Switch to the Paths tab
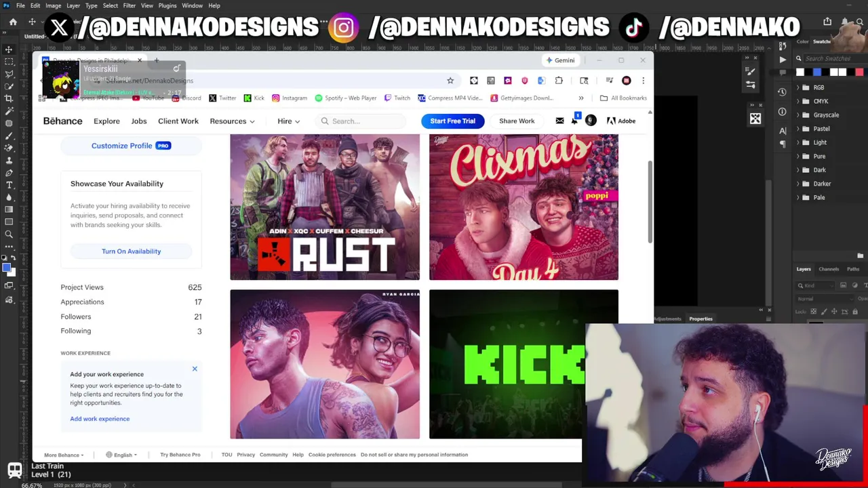The image size is (868, 488). click(853, 269)
